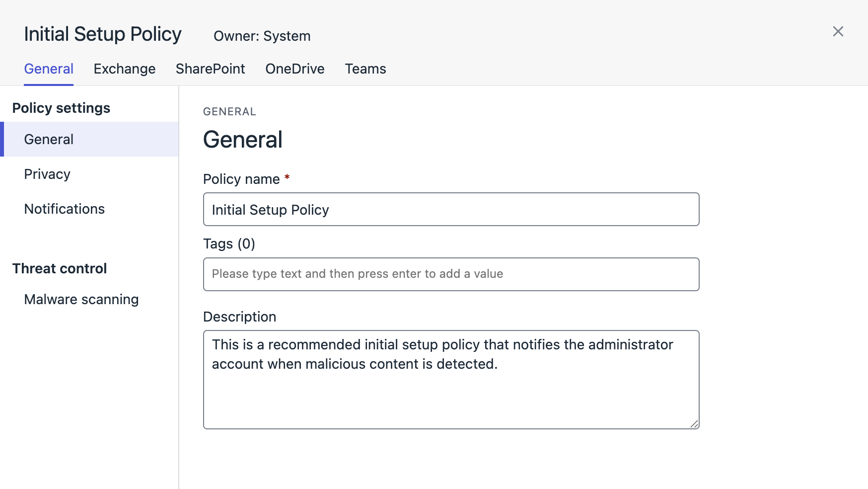Click the Policy name field label
This screenshot has height=489, width=868.
(x=241, y=179)
